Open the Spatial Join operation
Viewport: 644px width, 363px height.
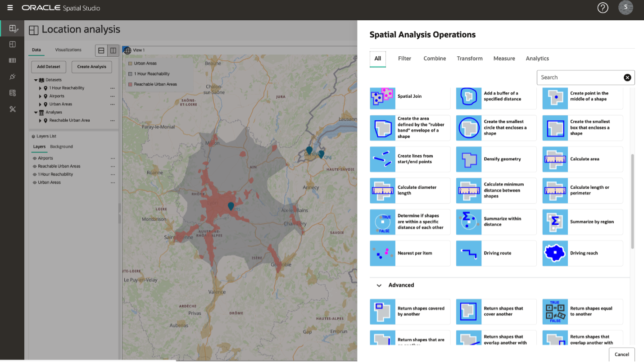pos(409,96)
